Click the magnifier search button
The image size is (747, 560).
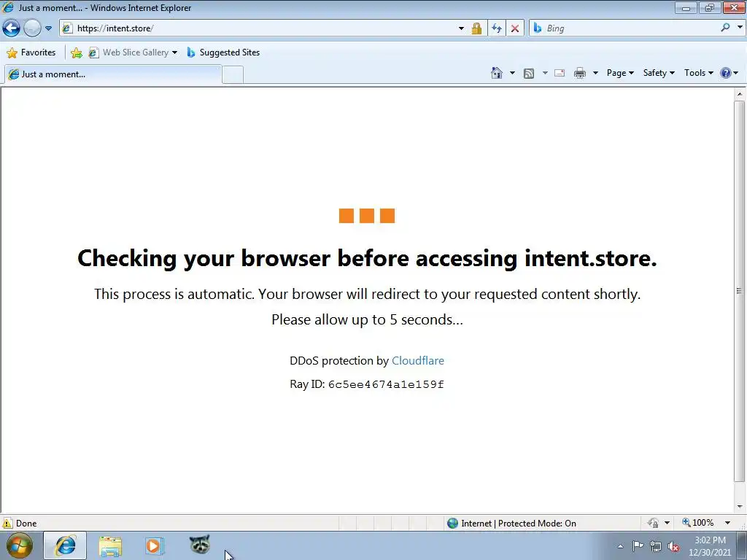pos(726,28)
